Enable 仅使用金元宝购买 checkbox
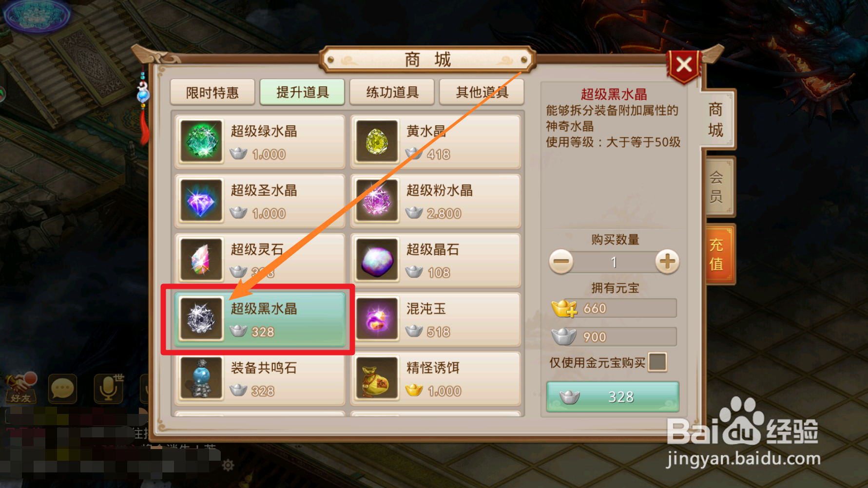Screen dimensions: 868x488 (x=657, y=362)
